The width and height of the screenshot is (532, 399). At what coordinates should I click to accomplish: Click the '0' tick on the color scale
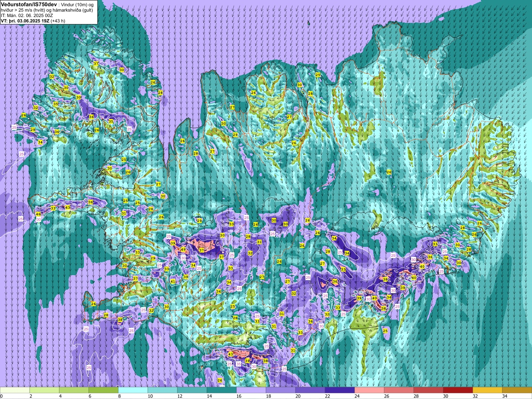point(2,396)
